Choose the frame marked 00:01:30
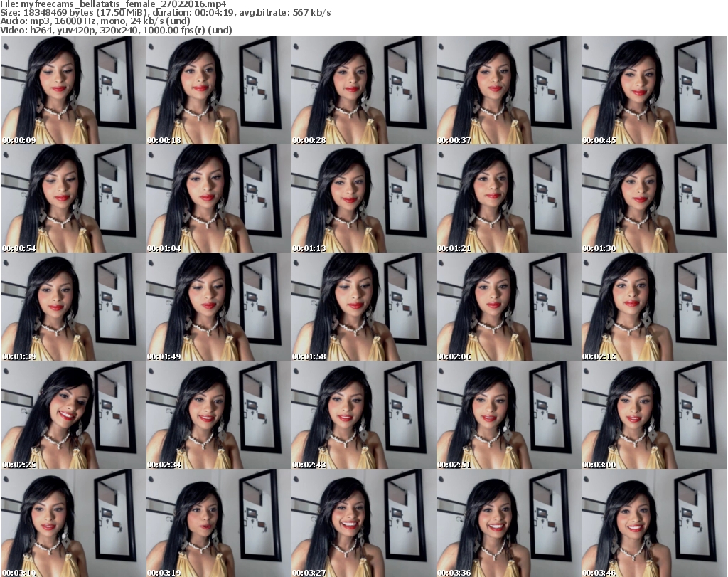Image resolution: width=728 pixels, height=577 pixels. pyautogui.click(x=654, y=198)
